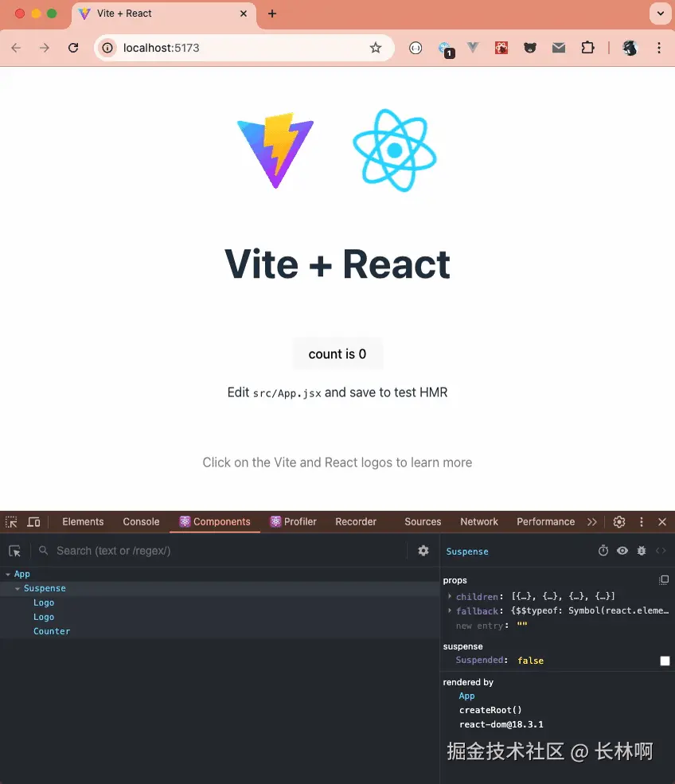Switch to the Network tab
The height and width of the screenshot is (784, 675).
(479, 522)
